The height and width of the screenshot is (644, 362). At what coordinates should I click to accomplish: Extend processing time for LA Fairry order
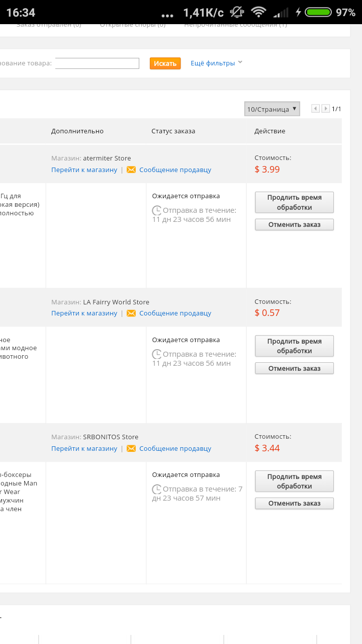294,346
